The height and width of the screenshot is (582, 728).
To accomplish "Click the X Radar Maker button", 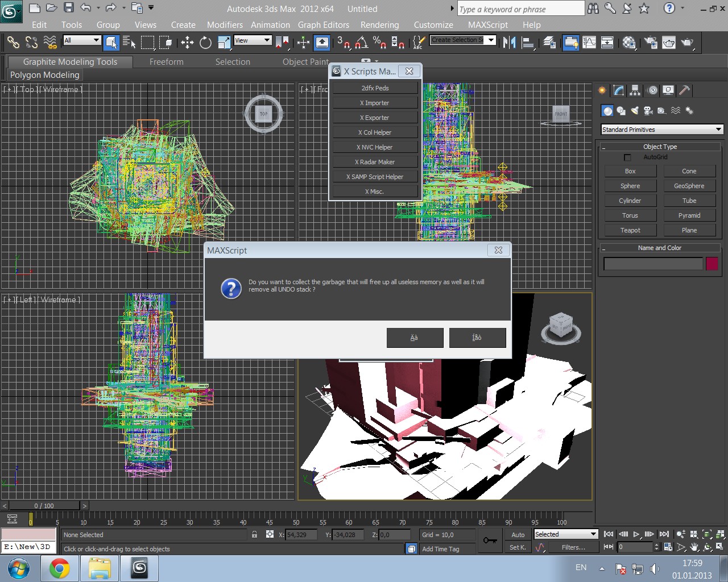I will pyautogui.click(x=375, y=162).
